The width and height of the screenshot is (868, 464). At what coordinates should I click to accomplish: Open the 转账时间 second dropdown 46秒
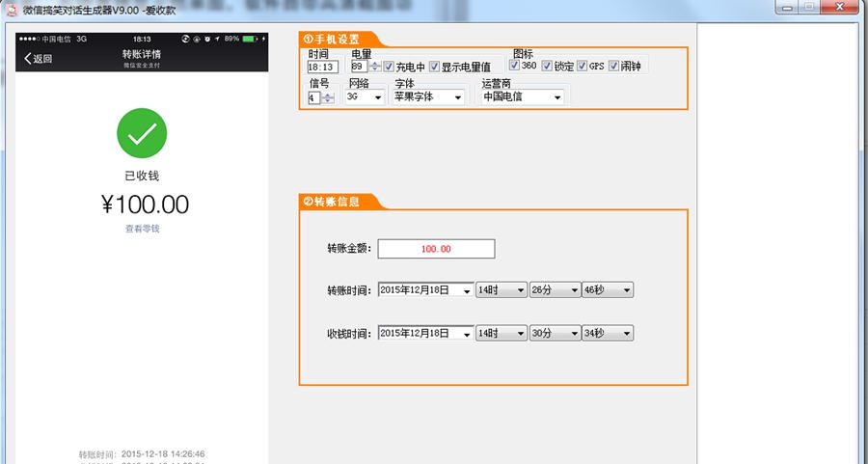[608, 289]
